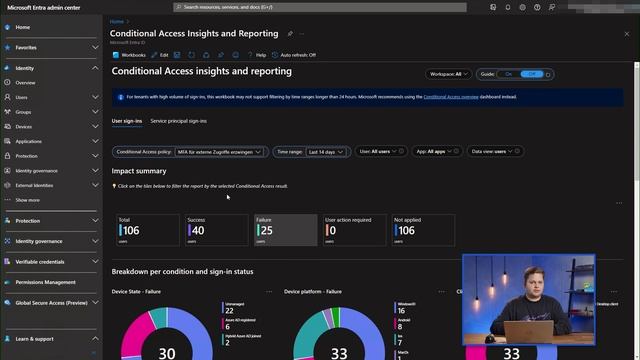
Task: Click the top bar feedback person icon
Action: [x=552, y=7]
